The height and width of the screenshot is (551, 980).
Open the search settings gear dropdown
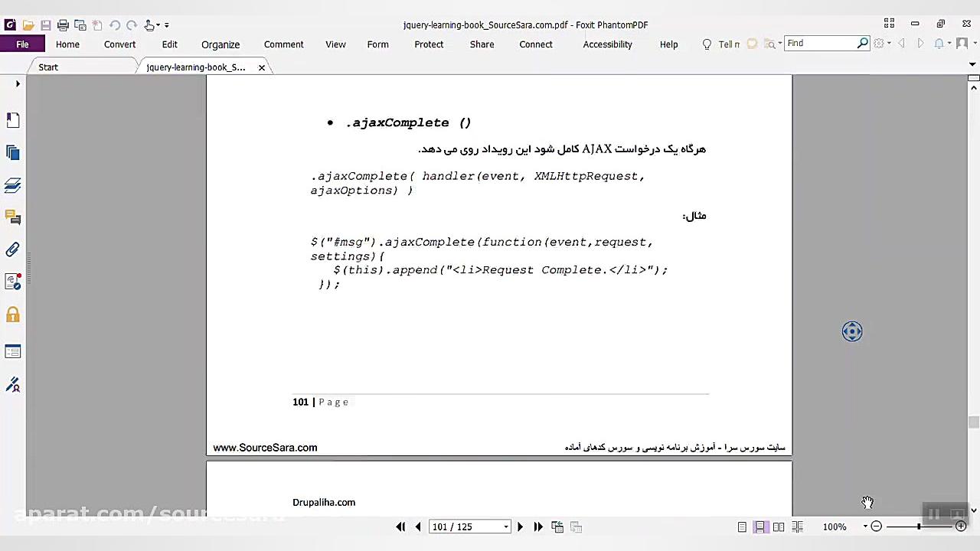point(881,44)
